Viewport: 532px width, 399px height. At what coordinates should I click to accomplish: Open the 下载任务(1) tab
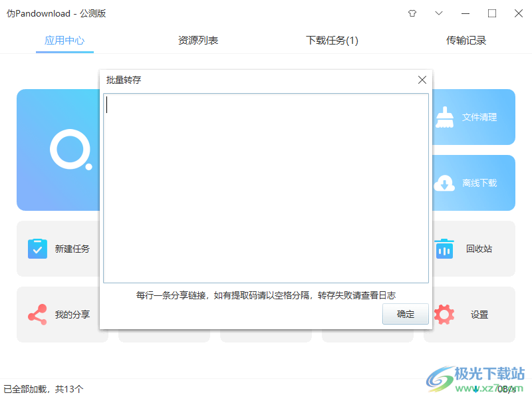332,41
